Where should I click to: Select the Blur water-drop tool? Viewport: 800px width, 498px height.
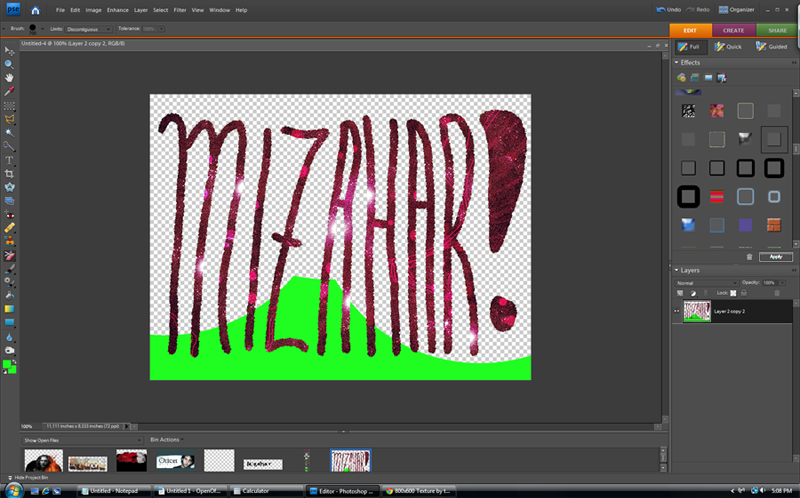(x=9, y=337)
